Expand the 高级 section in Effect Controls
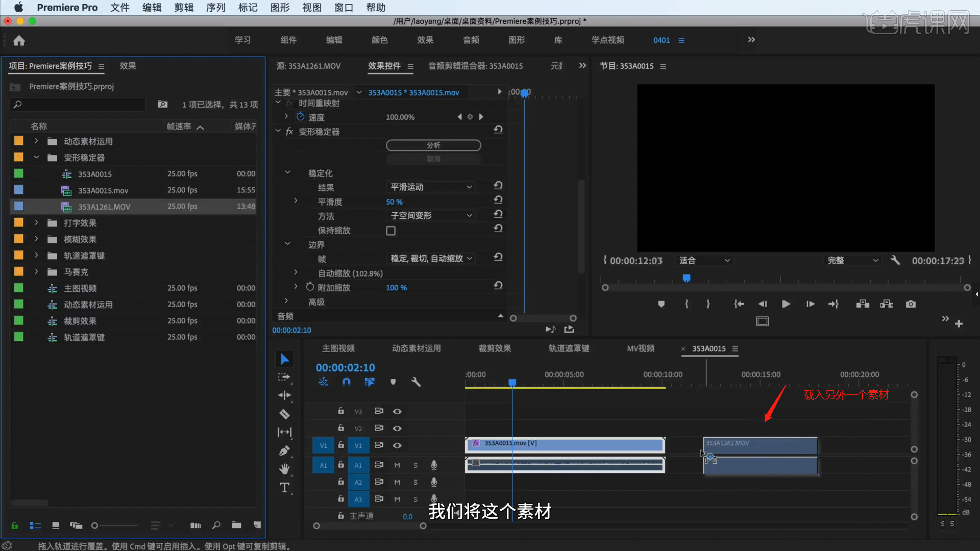980x551 pixels. click(x=286, y=302)
